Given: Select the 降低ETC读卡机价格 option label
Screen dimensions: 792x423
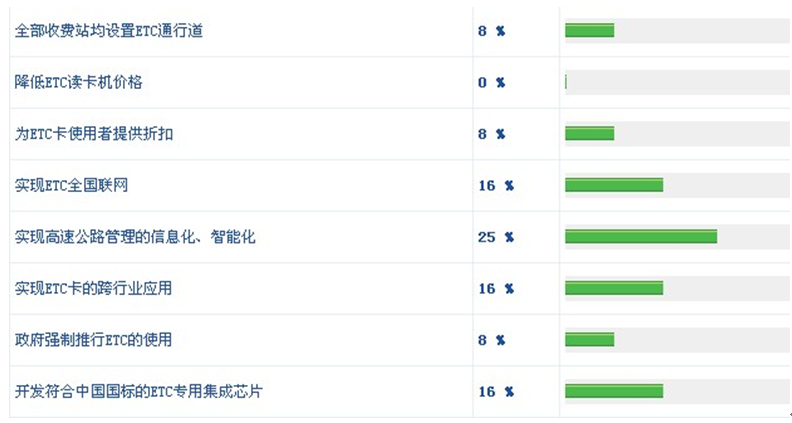Looking at the screenshot, I should (x=79, y=82).
